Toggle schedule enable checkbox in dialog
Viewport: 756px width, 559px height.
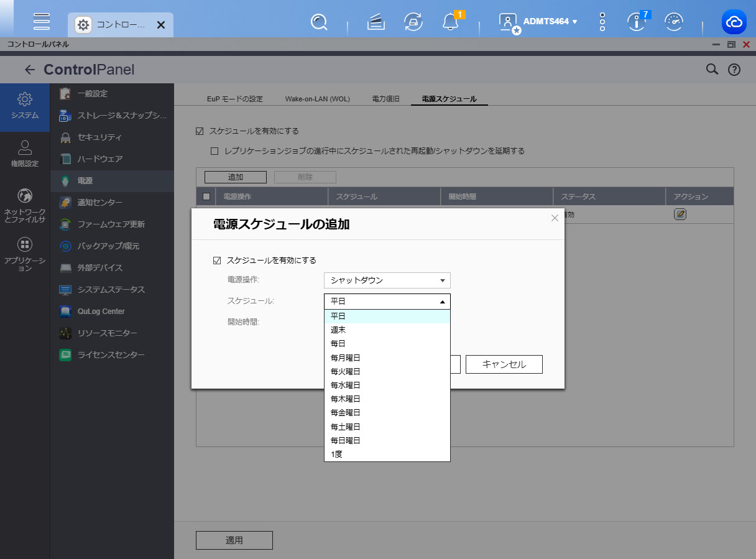[217, 261]
